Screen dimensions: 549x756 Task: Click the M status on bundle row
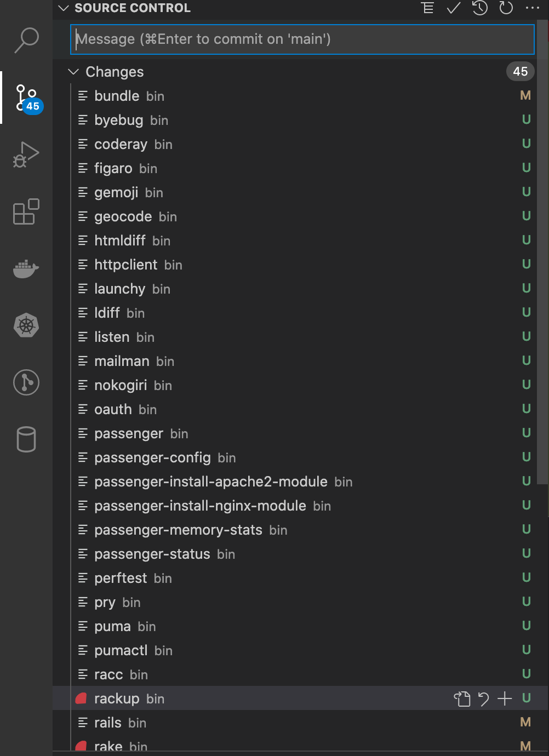point(525,96)
